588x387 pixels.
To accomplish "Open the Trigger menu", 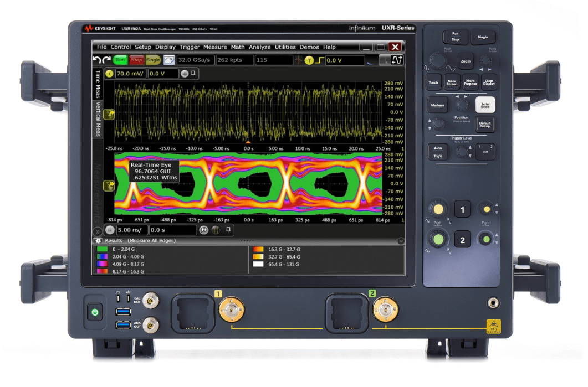I will [189, 47].
